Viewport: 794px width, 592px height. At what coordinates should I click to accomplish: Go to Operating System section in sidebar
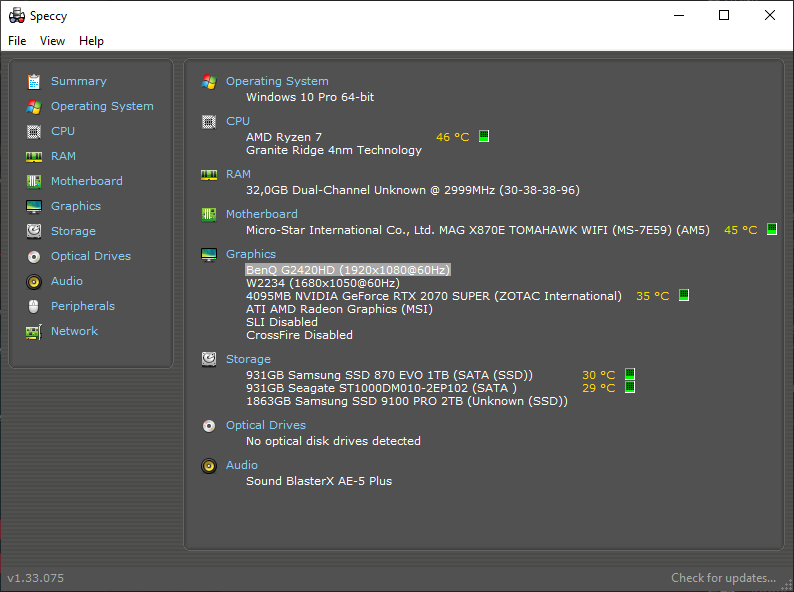click(x=102, y=106)
